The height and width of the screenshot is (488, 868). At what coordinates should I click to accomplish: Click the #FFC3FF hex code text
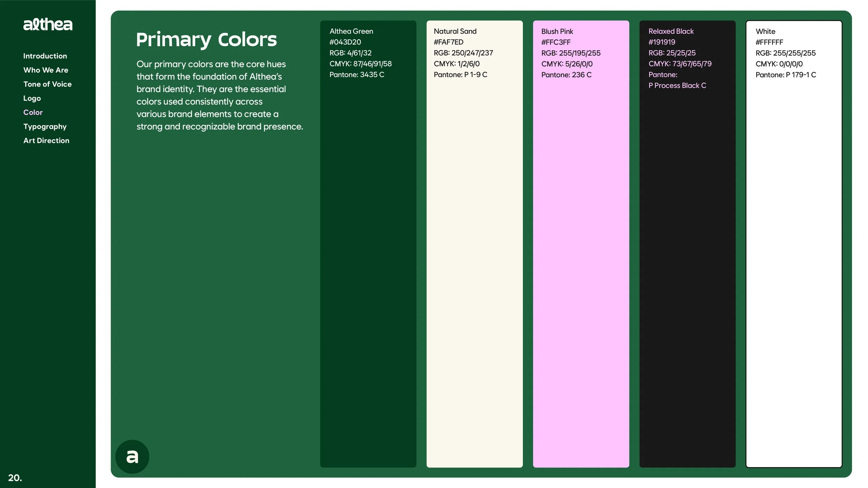[556, 42]
